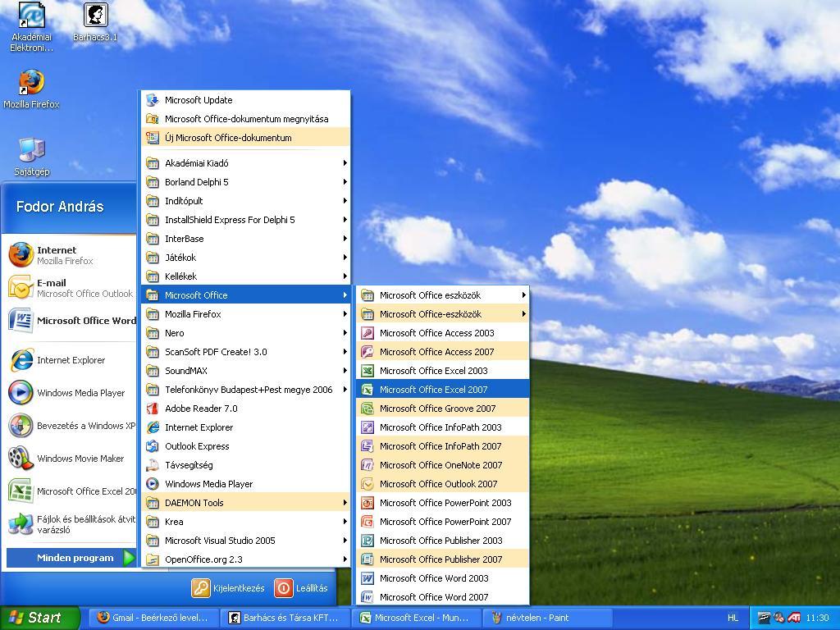Click the 11:30 taskbar clock
This screenshot has width=840, height=630.
coord(818,618)
